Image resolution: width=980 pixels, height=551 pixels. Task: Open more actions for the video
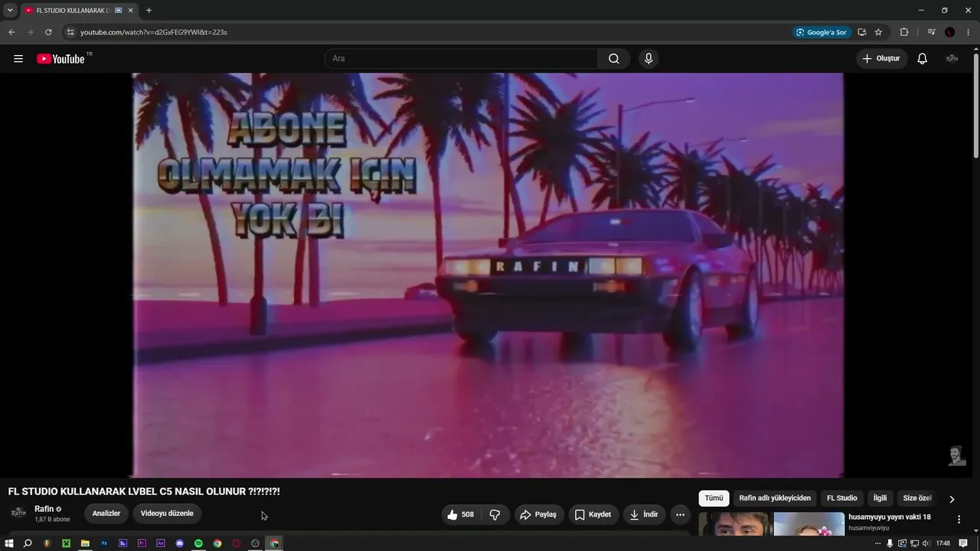680,515
